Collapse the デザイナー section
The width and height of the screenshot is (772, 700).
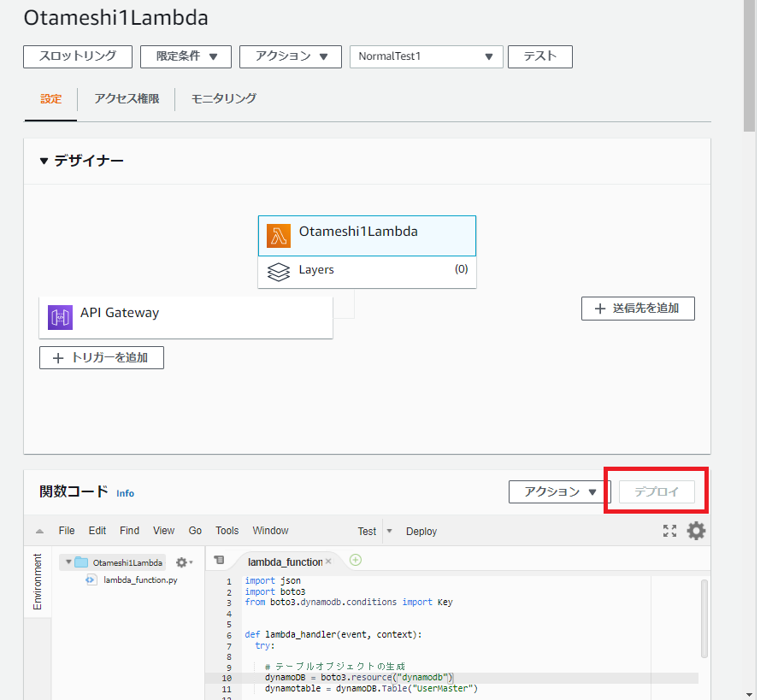[x=44, y=161]
